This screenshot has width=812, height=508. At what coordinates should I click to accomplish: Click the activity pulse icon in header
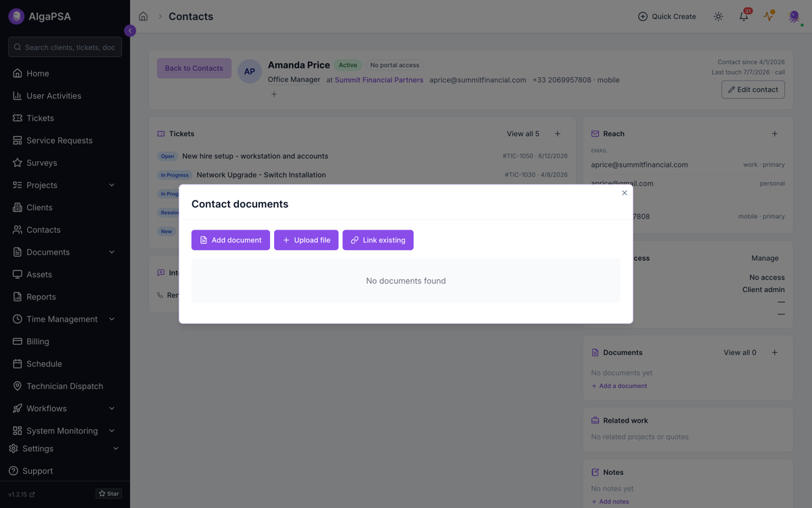769,16
